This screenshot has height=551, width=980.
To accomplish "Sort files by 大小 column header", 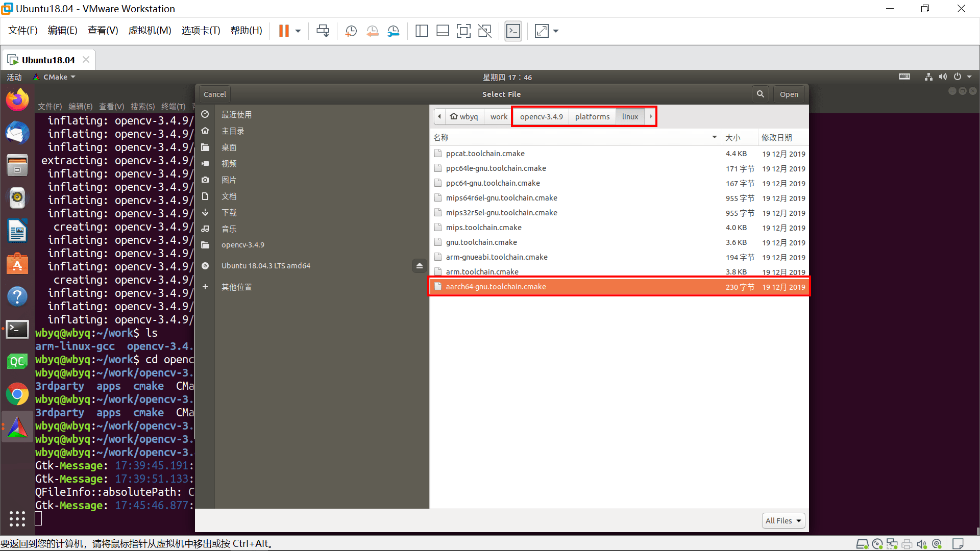I will (740, 138).
